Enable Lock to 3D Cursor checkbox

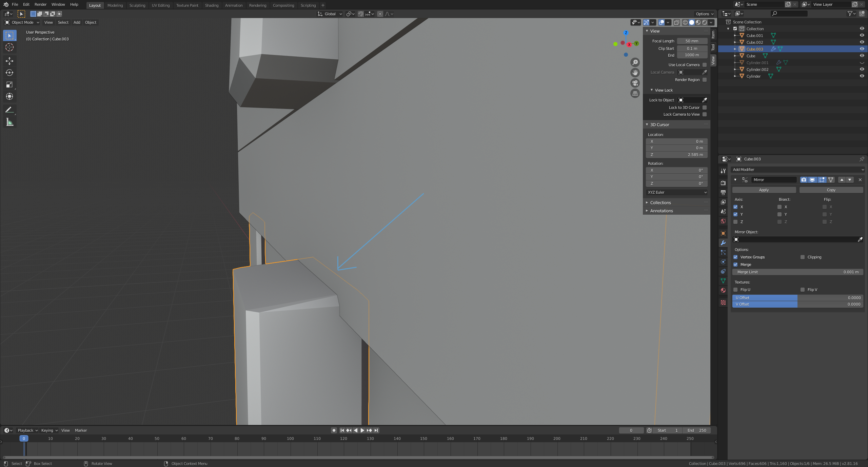(705, 108)
